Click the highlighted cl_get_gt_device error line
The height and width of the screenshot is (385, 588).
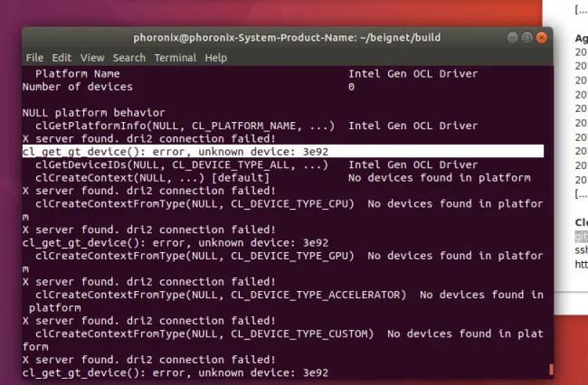[x=175, y=152]
